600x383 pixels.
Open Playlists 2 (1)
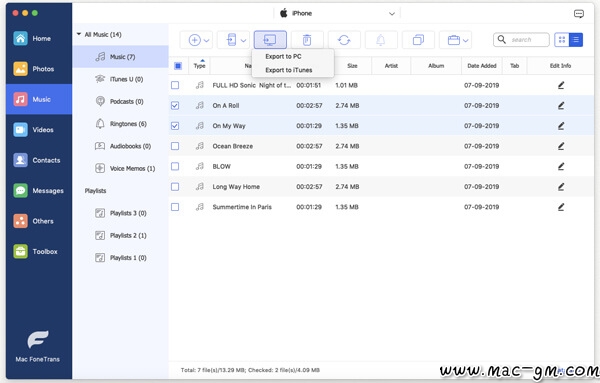tap(121, 235)
